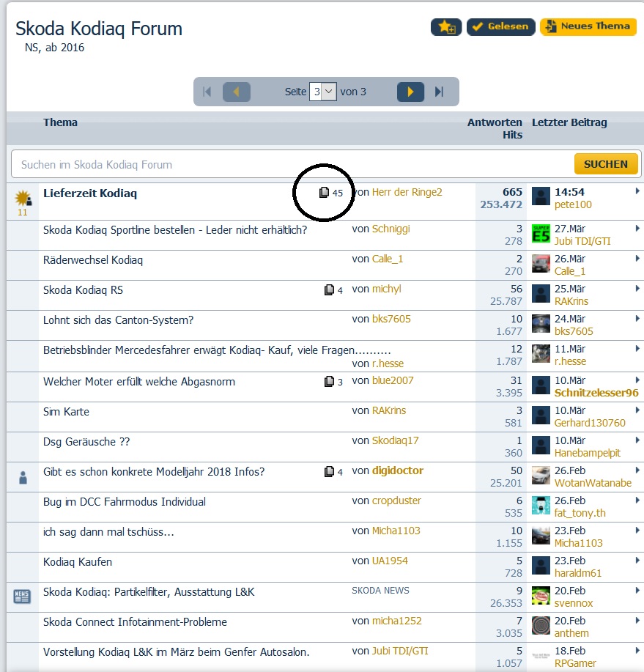Jump to last post arrow in Dsg Geräusche row

pos(637,440)
